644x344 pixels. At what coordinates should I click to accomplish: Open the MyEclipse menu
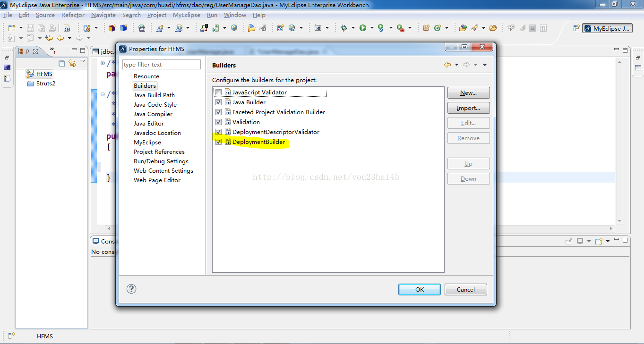click(187, 15)
